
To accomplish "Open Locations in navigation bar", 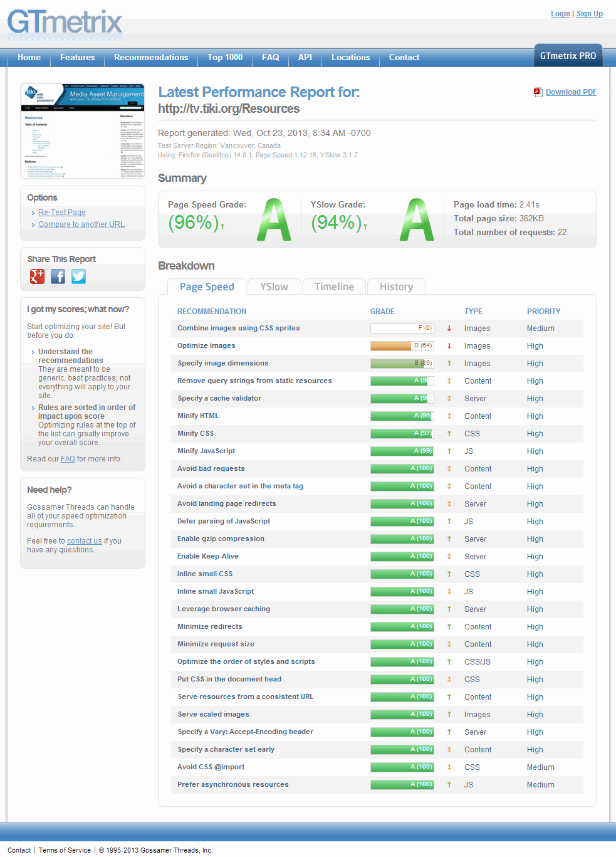I will [350, 57].
